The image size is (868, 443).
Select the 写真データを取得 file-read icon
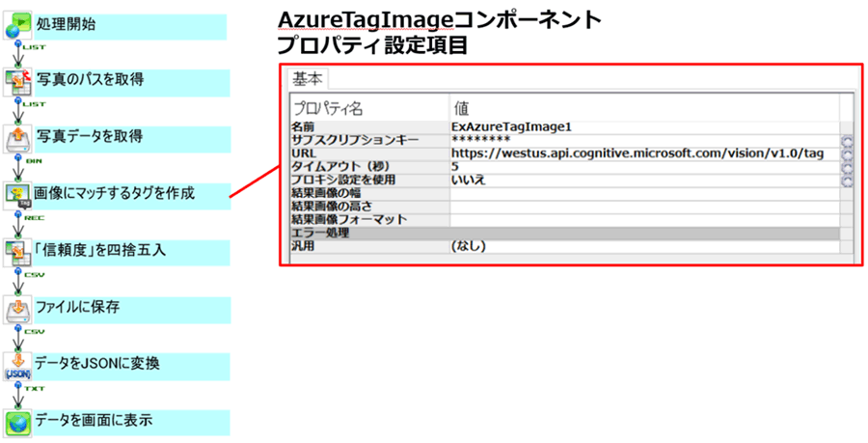18,140
